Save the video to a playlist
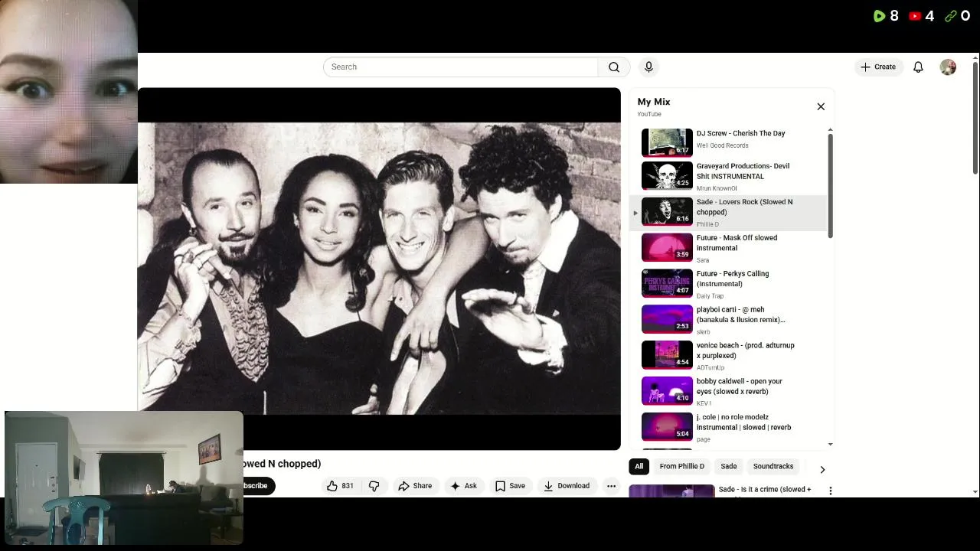This screenshot has height=551, width=980. 510,486
